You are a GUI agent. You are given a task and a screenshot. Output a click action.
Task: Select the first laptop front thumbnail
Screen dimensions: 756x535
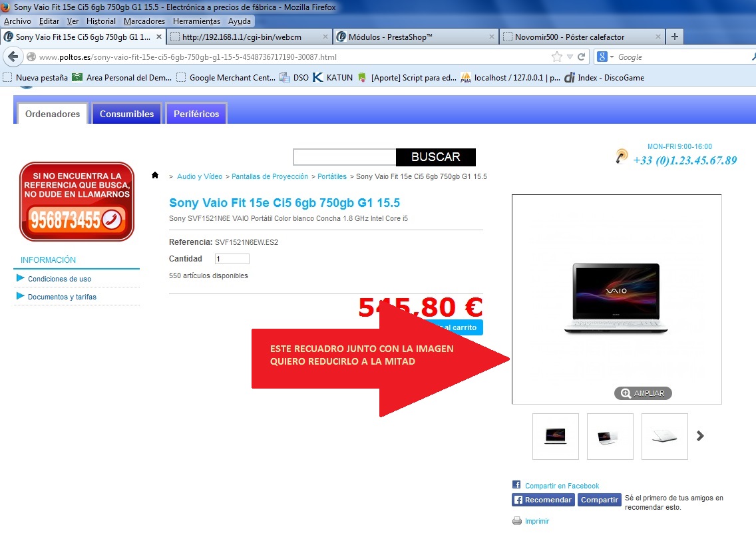coord(556,437)
